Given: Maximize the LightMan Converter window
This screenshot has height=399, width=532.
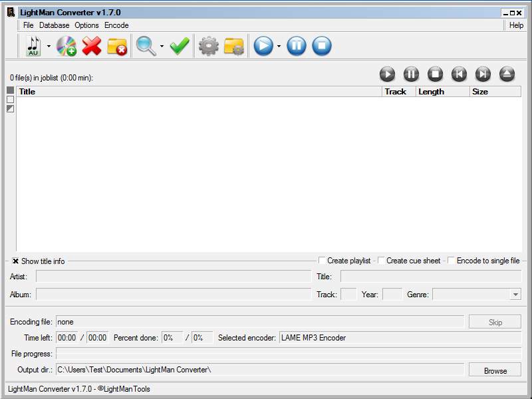Looking at the screenshot, I should [512, 13].
